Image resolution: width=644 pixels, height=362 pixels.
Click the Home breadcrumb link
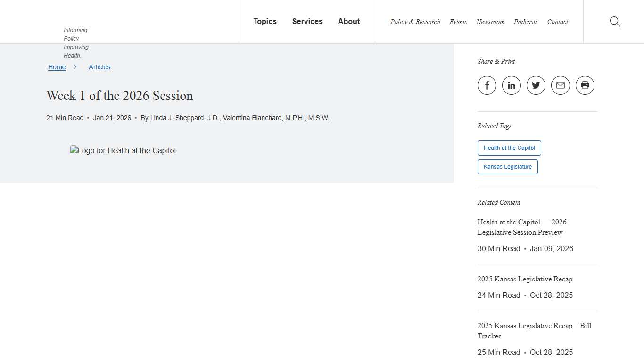point(57,67)
